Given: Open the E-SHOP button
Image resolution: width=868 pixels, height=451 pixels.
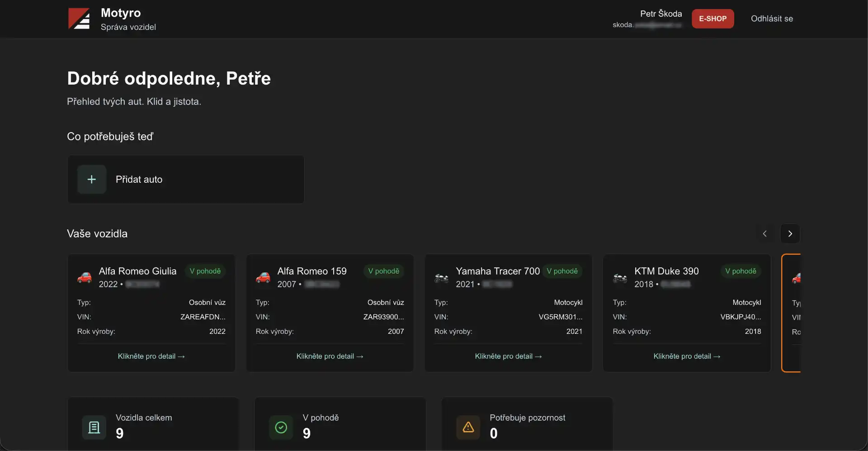Looking at the screenshot, I should tap(712, 19).
